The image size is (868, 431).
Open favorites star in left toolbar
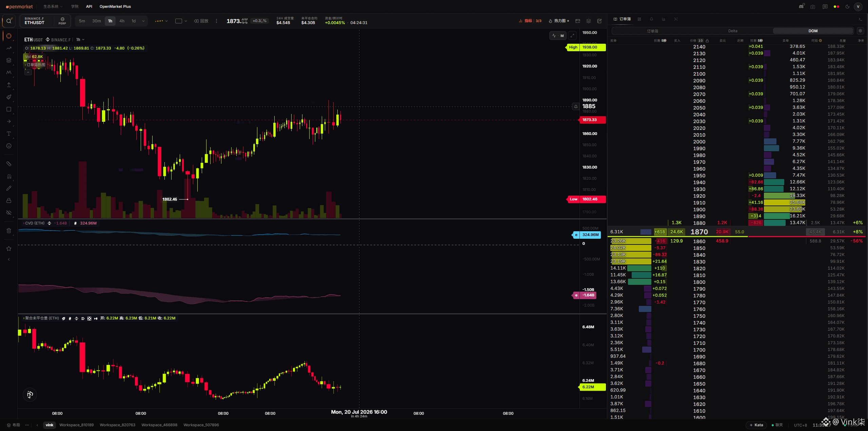[x=9, y=249]
